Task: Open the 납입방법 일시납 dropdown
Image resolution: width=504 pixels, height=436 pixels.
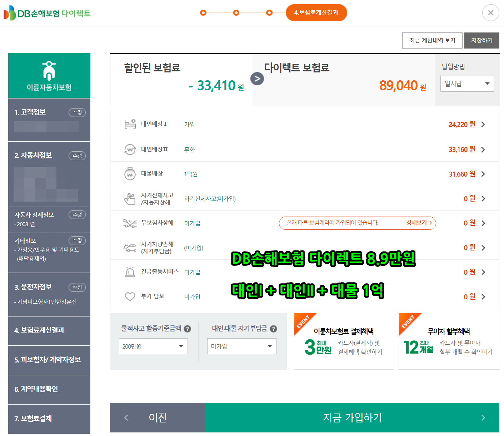Action: tap(467, 83)
